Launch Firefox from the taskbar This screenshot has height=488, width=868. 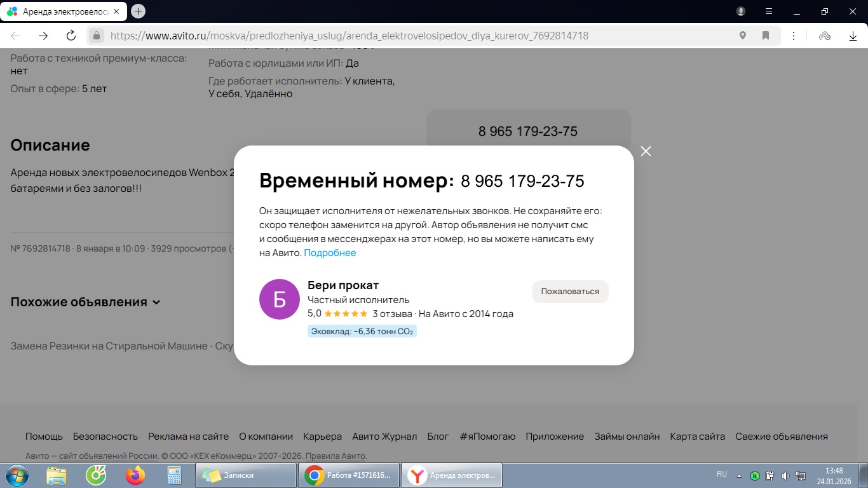[x=135, y=475]
